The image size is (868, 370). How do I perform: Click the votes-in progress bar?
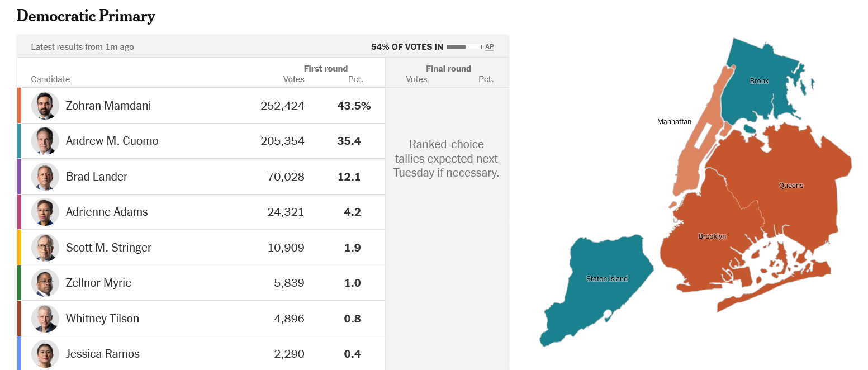pos(464,47)
